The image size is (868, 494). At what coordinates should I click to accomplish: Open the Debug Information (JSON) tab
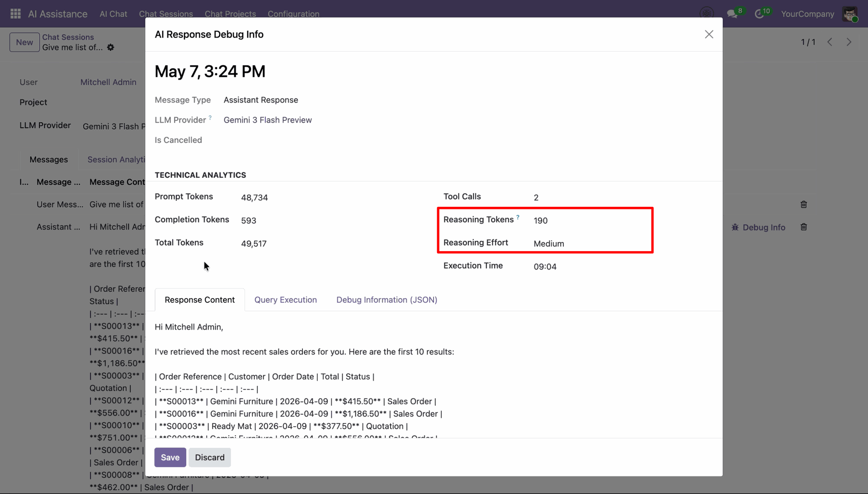[x=387, y=300]
